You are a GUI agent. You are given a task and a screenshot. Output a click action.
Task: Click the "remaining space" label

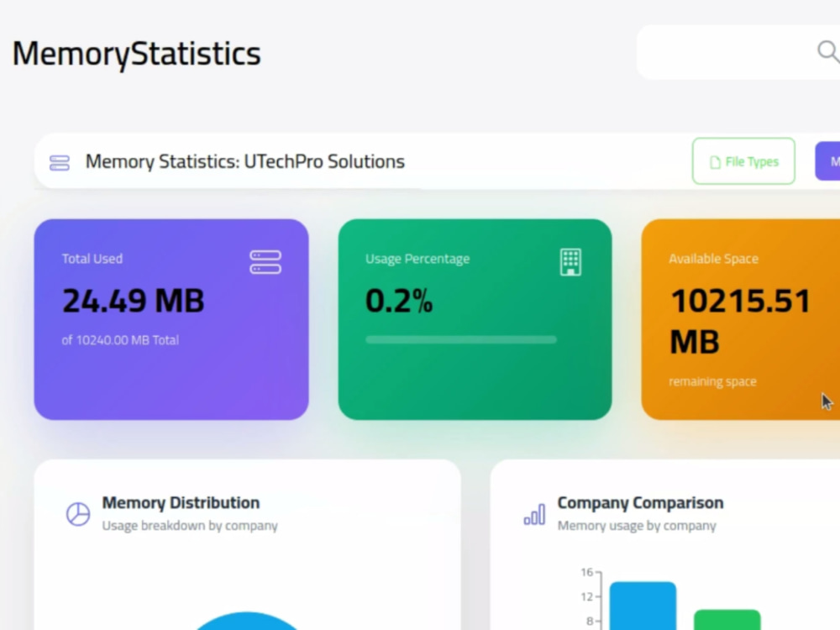coord(712,381)
